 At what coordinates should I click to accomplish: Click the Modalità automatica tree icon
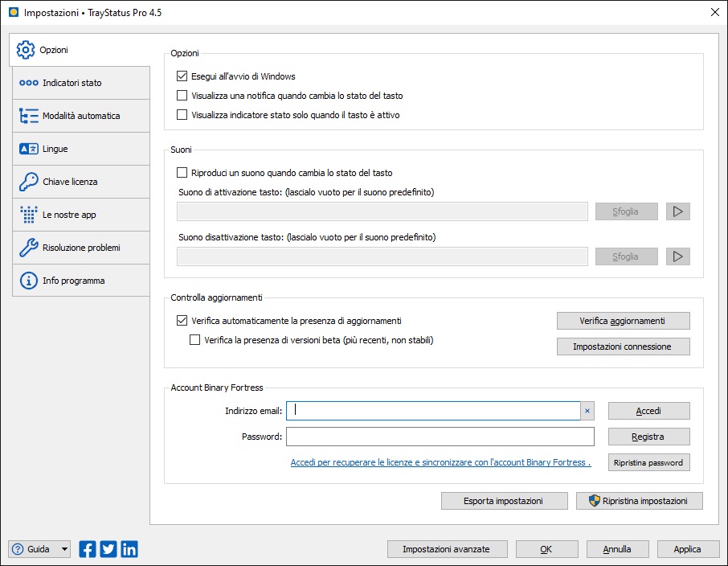(29, 116)
